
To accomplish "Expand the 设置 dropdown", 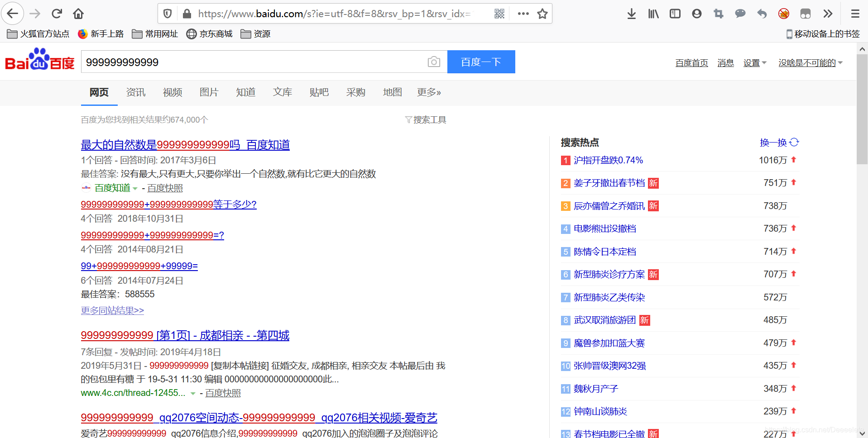I will pyautogui.click(x=755, y=63).
